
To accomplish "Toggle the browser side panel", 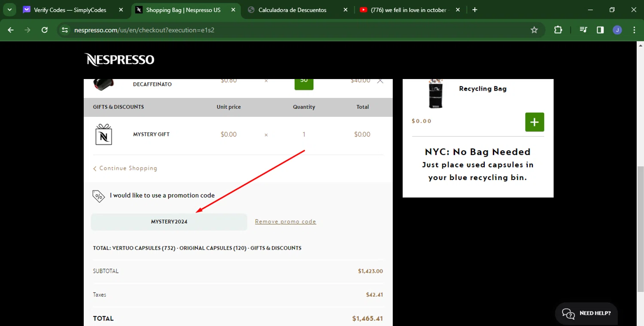I will tap(600, 30).
